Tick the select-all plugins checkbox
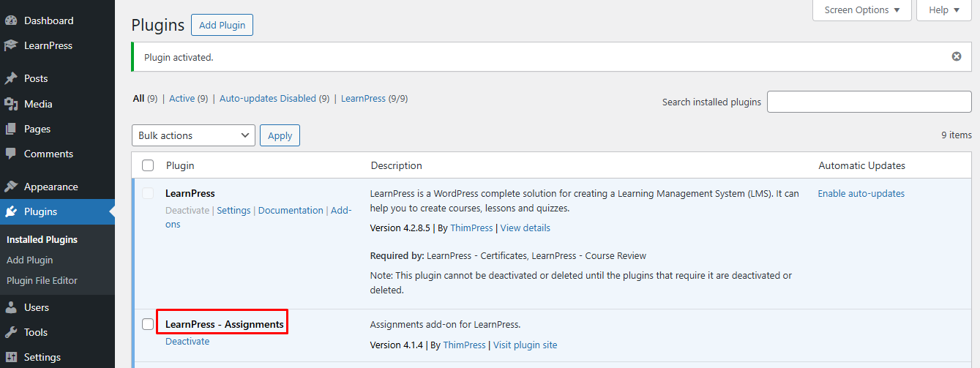 click(x=148, y=165)
